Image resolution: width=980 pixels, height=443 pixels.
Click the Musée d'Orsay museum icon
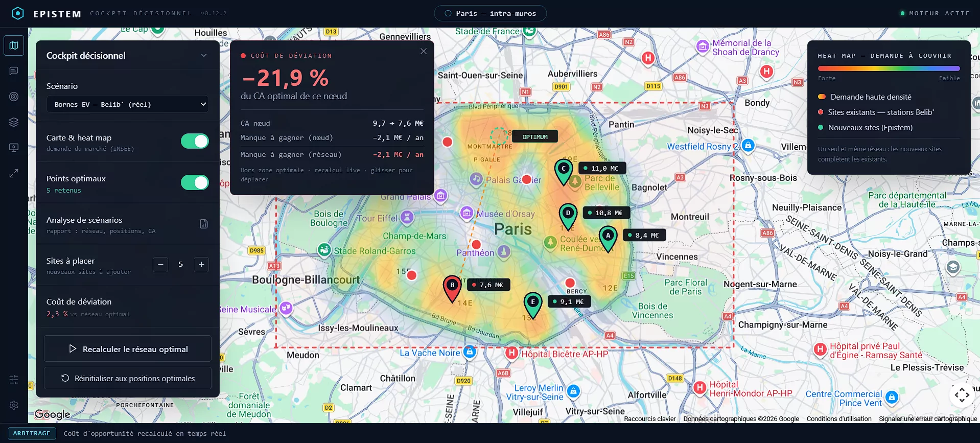pos(466,213)
